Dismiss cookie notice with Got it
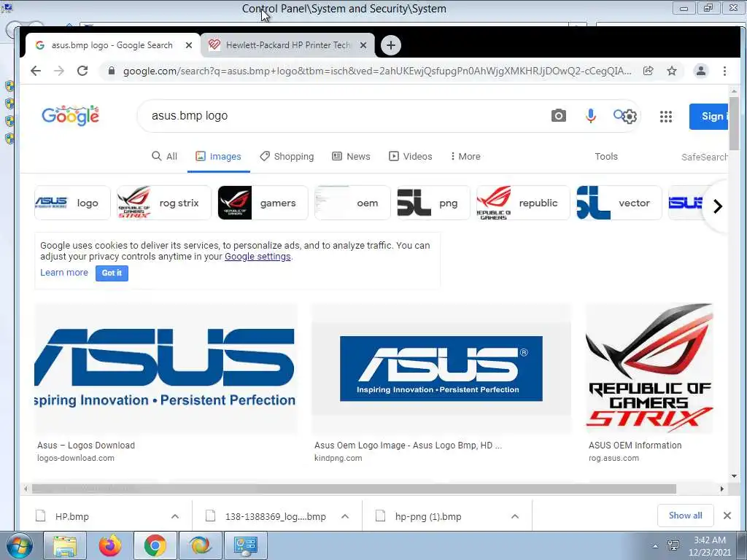This screenshot has width=747, height=560. 112,273
